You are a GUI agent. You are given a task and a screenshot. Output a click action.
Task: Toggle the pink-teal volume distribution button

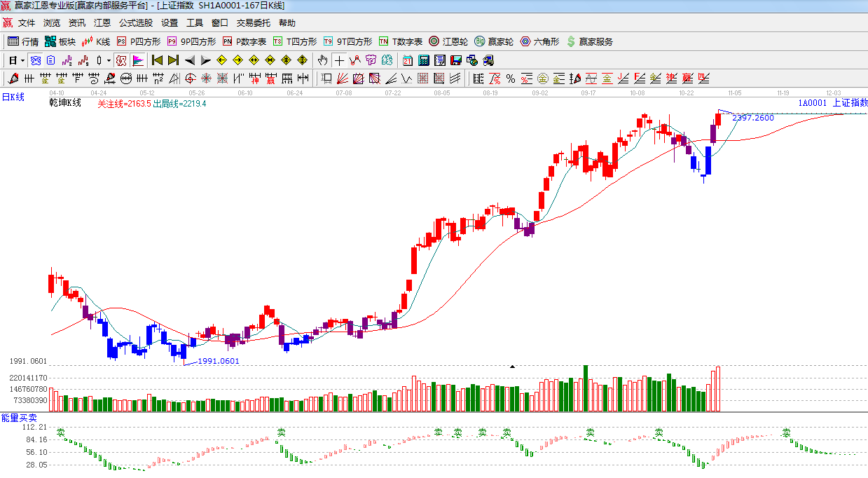[x=137, y=60]
